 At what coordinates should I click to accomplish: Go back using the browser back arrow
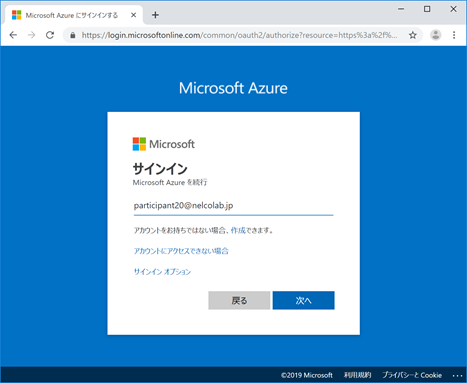(13, 35)
